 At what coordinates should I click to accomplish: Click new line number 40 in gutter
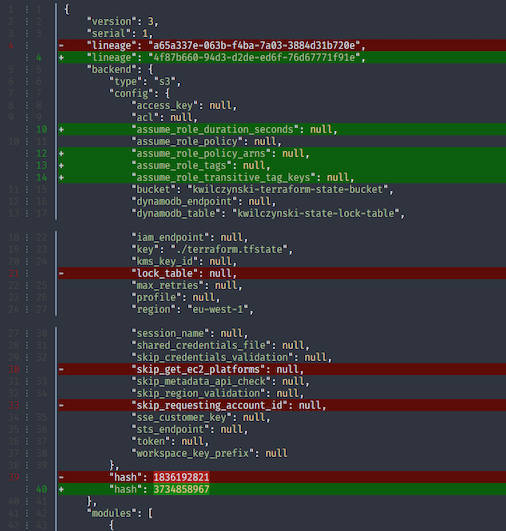(42, 489)
